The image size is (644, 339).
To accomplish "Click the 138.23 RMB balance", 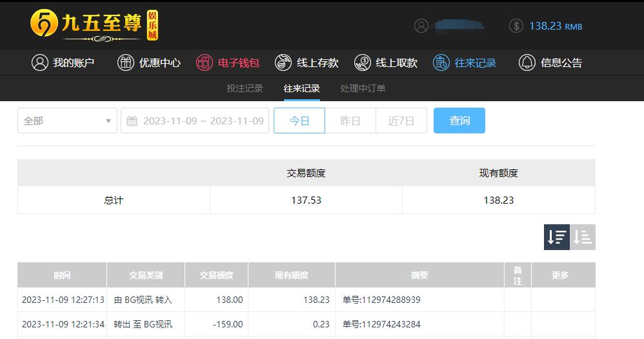I will [x=556, y=26].
